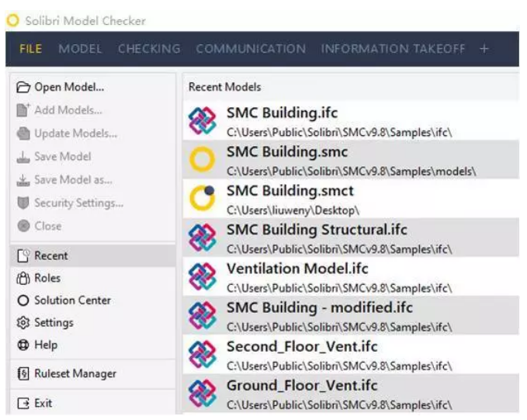Click the Save Model as icon
This screenshot has width=527, height=420.
pos(23,180)
